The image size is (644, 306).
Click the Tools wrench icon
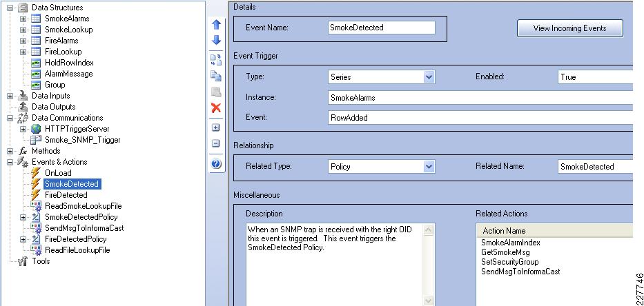(23, 261)
